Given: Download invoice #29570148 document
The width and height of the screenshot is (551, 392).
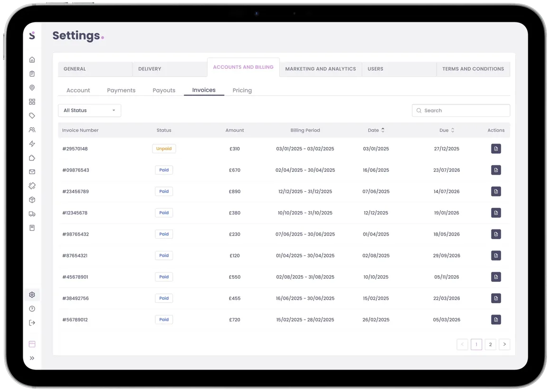Looking at the screenshot, I should 496,149.
